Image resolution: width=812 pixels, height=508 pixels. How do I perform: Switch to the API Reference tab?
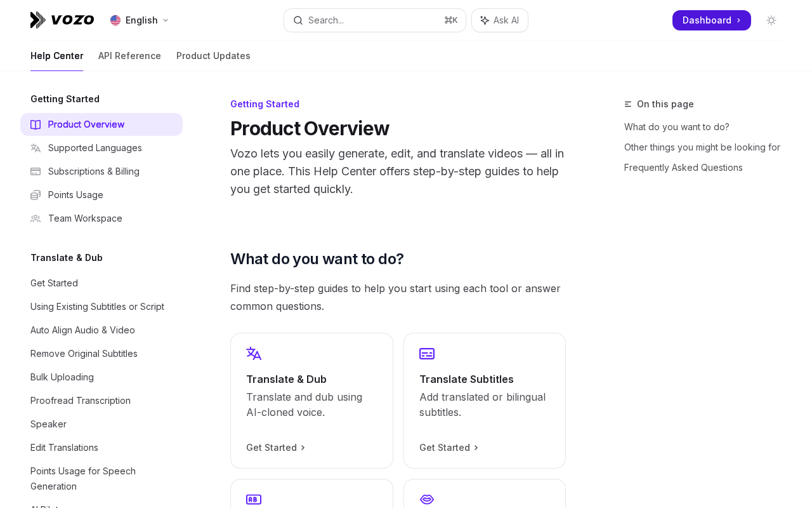(129, 56)
